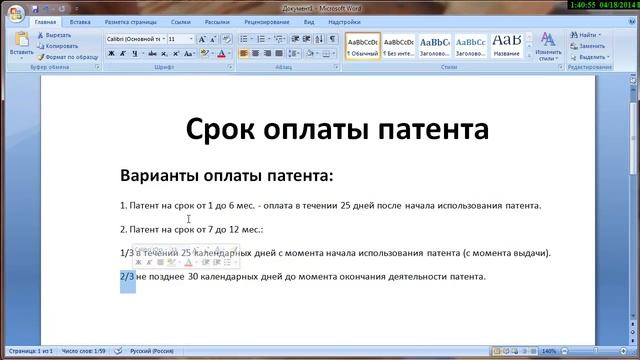Screen dimensions: 640x360
Task: Open the font name combo box
Action: click(x=136, y=39)
